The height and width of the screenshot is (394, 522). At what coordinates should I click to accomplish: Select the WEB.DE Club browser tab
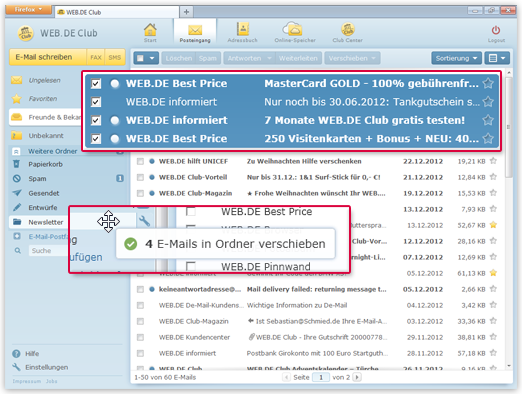point(117,12)
